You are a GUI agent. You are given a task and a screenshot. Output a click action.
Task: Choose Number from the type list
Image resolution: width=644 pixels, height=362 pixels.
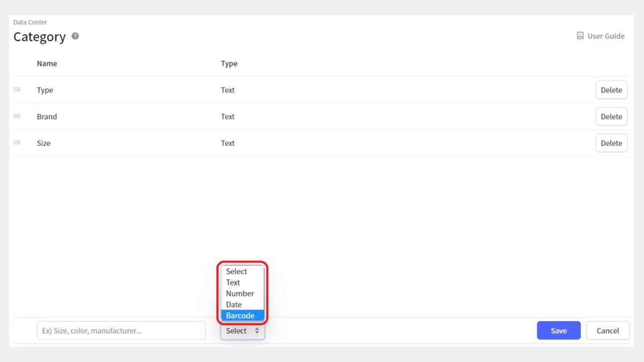[x=240, y=293]
